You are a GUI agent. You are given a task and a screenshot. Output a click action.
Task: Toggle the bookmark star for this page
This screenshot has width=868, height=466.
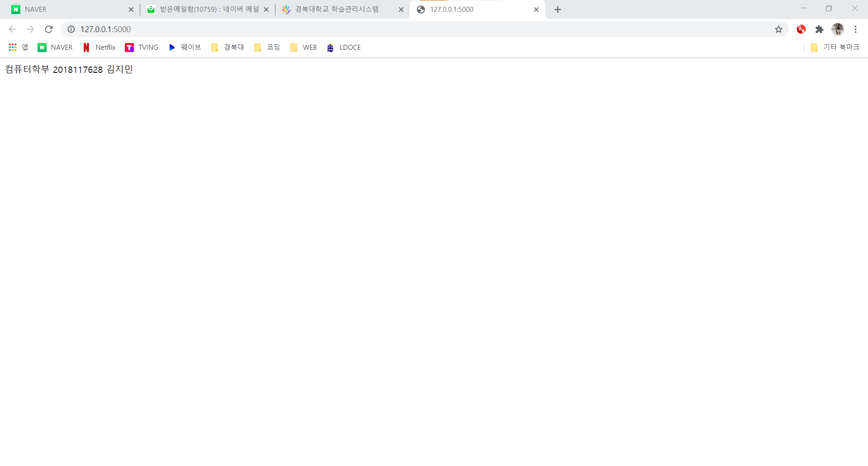click(x=779, y=29)
